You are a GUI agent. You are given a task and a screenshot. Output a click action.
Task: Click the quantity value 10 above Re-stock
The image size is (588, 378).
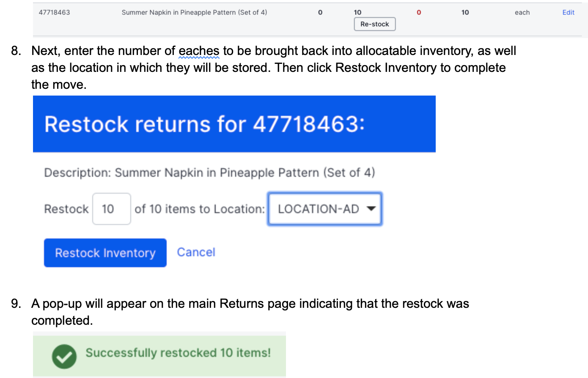tap(357, 12)
